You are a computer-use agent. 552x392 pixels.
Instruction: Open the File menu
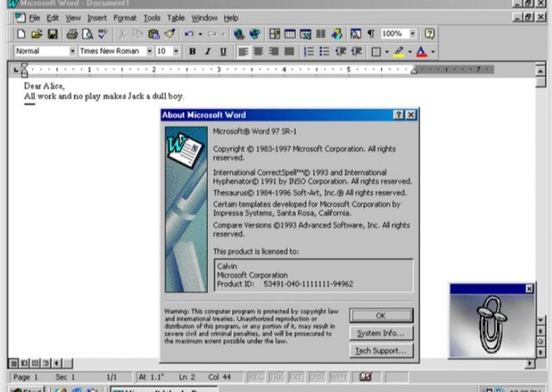34,18
